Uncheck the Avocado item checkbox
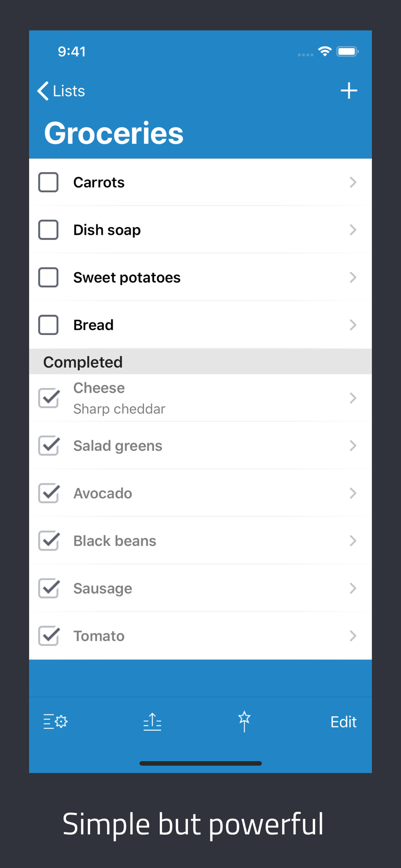Viewport: 401px width, 868px height. (x=49, y=493)
